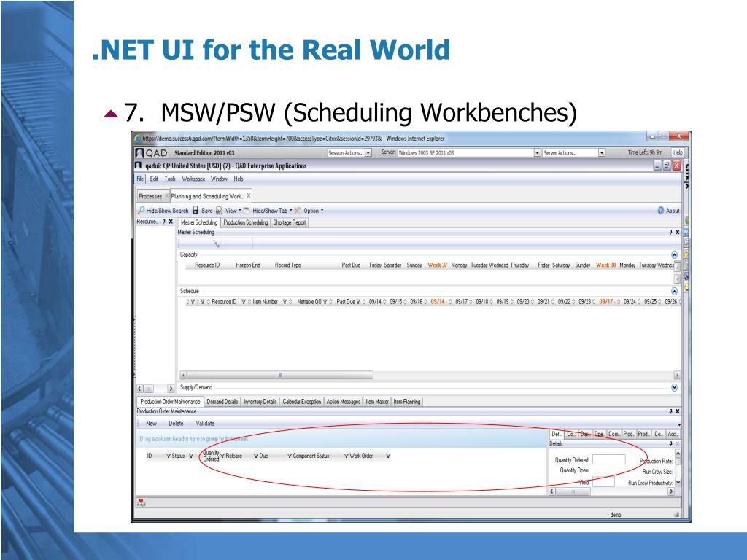Click the Week 37 column header
This screenshot has height=560, width=747.
(438, 265)
